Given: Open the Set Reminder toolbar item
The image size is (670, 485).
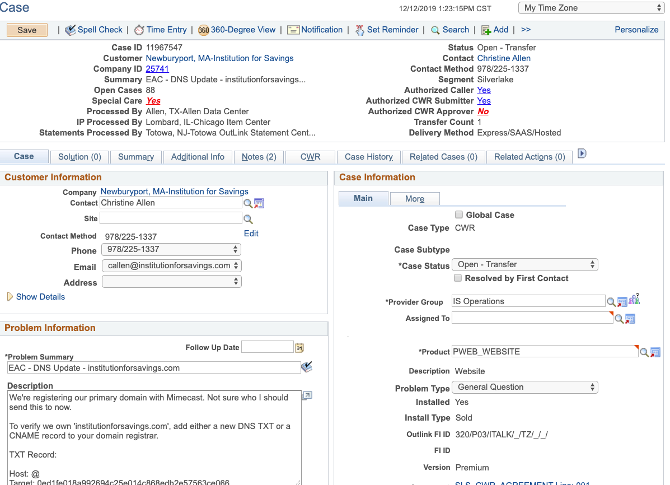Looking at the screenshot, I should [386, 30].
